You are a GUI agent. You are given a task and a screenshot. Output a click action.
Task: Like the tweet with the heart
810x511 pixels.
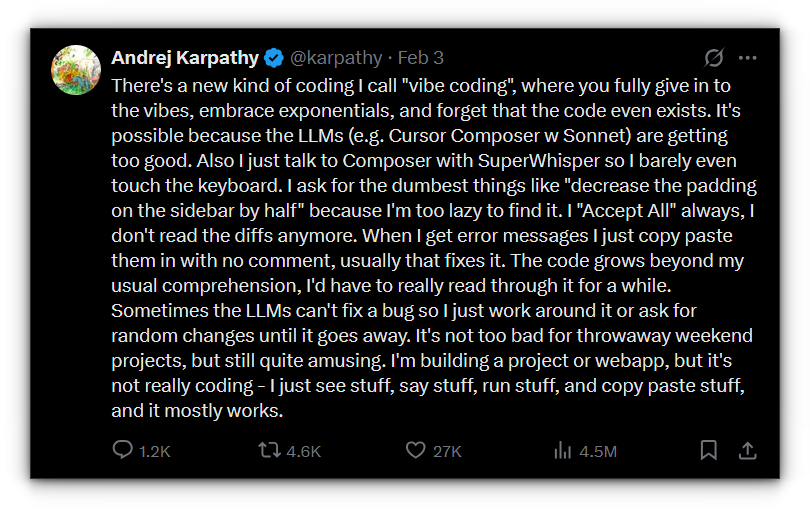coord(416,451)
